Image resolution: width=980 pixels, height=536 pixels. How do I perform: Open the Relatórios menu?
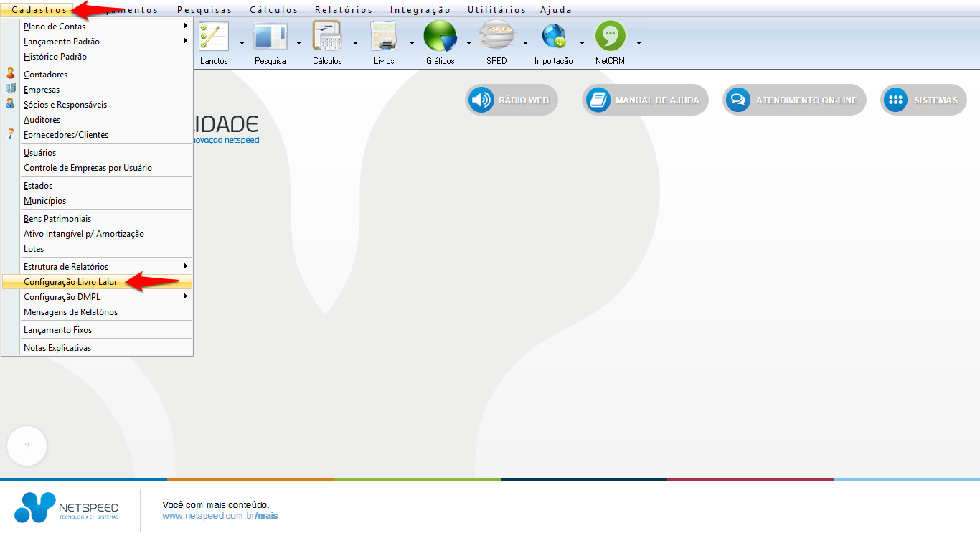(x=344, y=10)
